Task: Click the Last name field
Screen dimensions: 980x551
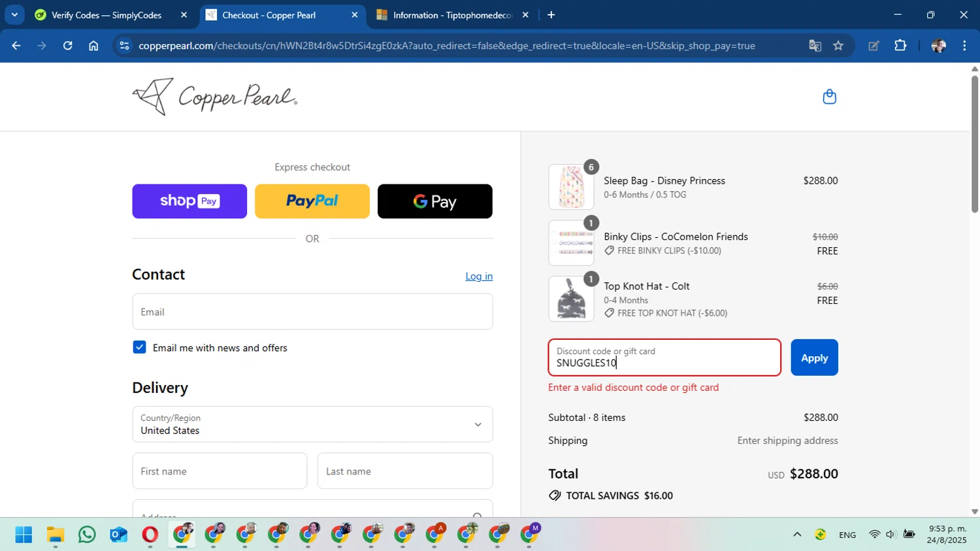Action: [x=405, y=471]
